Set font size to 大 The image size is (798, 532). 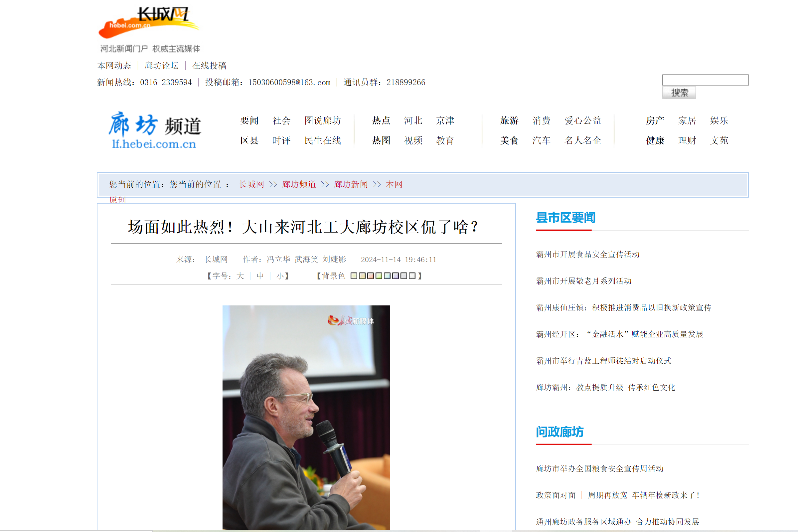[x=240, y=276]
